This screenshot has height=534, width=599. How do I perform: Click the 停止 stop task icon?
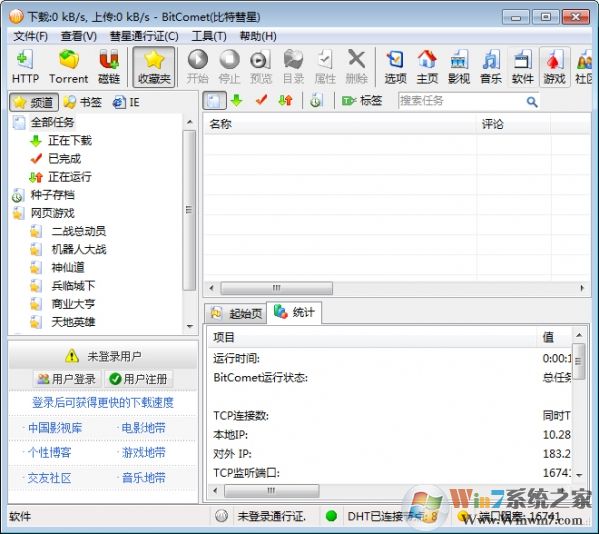pyautogui.click(x=229, y=67)
